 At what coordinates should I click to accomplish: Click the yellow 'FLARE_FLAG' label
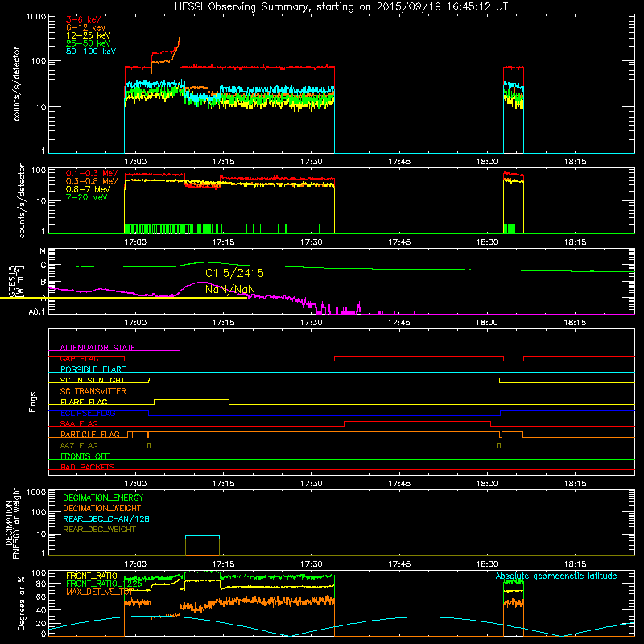(x=84, y=402)
